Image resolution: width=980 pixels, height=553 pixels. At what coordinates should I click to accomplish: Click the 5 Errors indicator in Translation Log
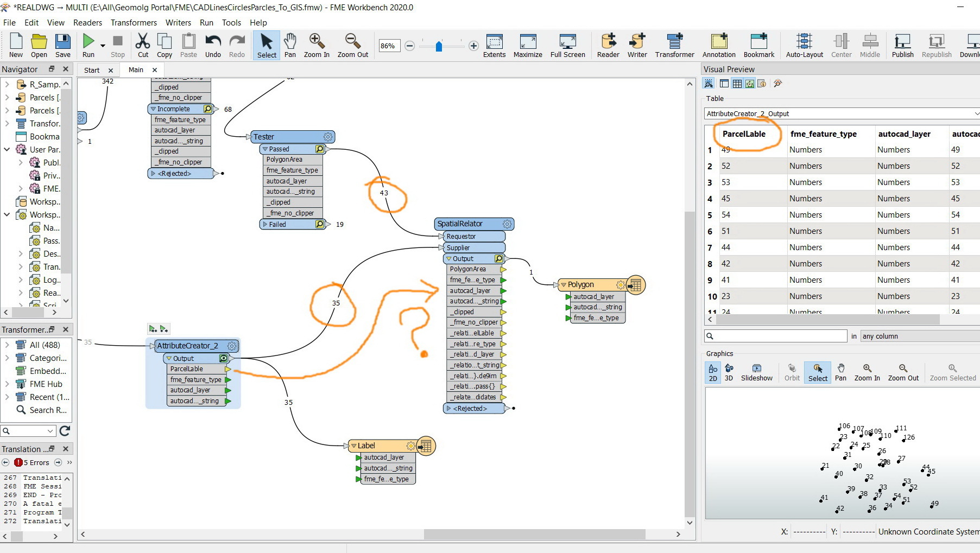point(31,462)
